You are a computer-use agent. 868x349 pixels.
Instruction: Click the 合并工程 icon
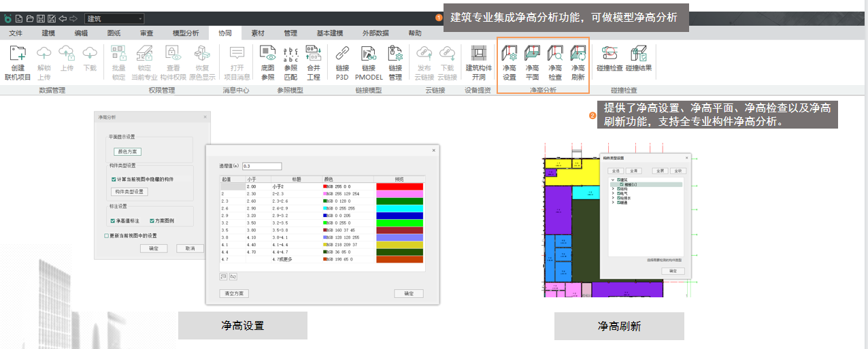313,61
